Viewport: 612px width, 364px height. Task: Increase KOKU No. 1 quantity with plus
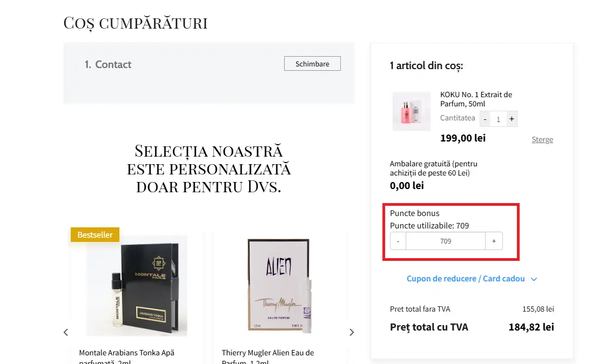512,119
